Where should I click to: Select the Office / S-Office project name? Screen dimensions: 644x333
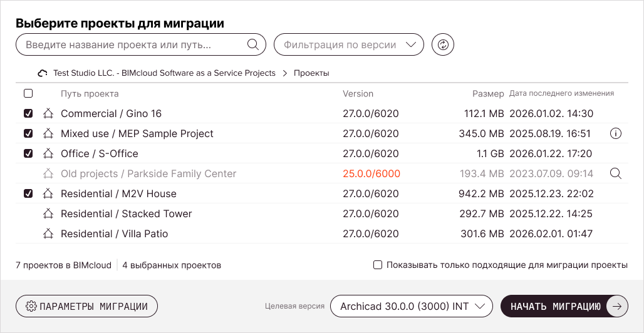[x=100, y=153]
